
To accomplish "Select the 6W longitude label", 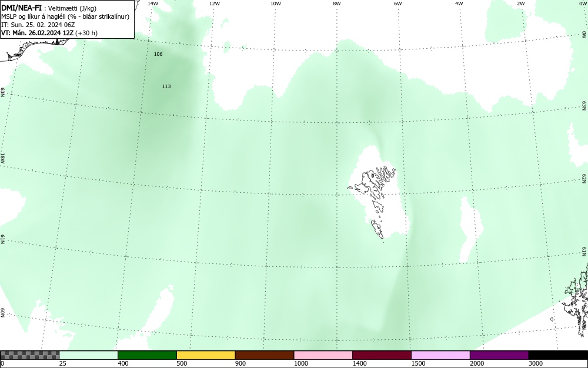I will coord(398,4).
